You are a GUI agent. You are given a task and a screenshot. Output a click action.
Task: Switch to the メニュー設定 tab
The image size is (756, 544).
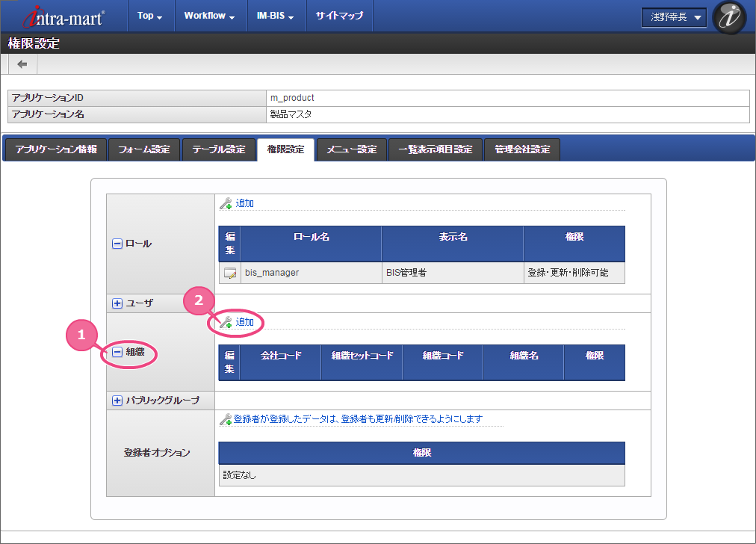click(352, 149)
